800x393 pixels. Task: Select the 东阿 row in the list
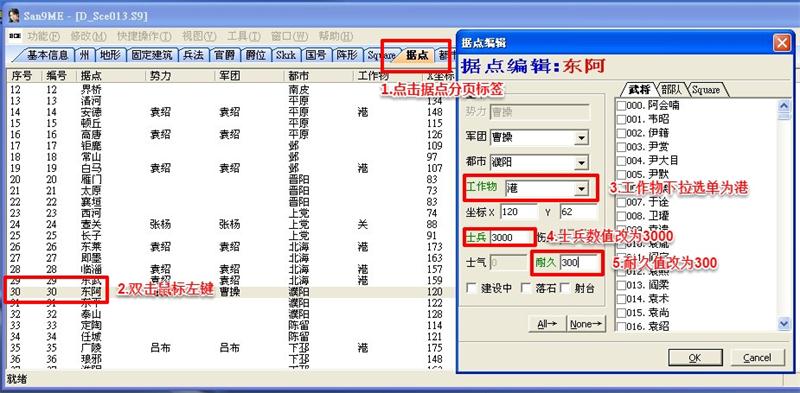(x=230, y=292)
